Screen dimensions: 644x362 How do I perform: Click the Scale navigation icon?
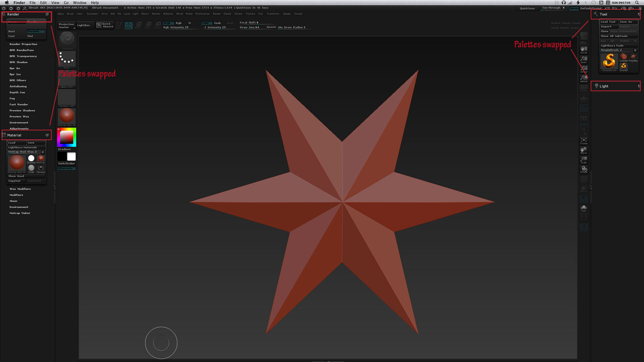[584, 160]
